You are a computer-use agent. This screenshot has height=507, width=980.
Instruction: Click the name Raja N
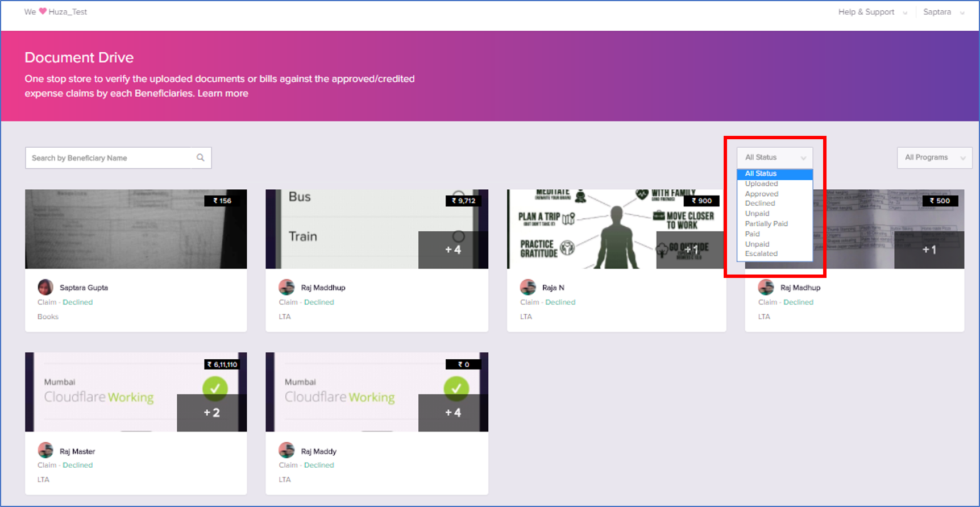click(x=553, y=288)
